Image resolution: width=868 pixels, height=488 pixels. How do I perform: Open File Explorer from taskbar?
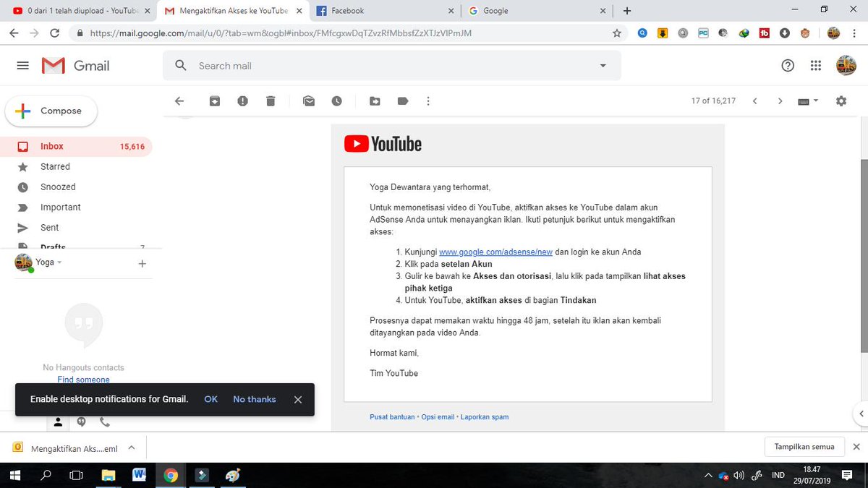click(x=108, y=476)
